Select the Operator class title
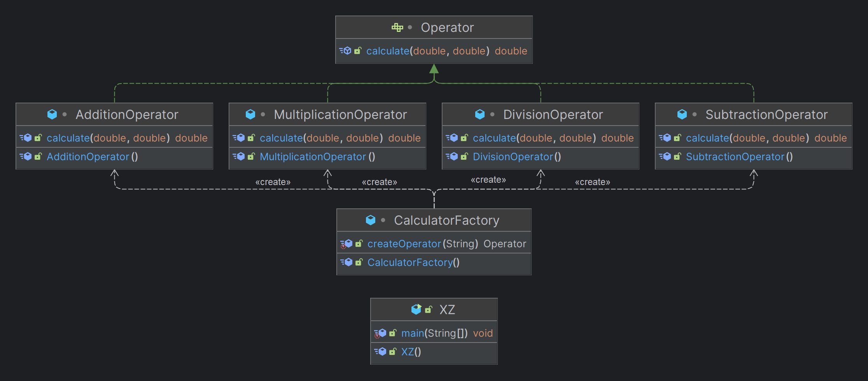Image resolution: width=868 pixels, height=381 pixels. 447,28
